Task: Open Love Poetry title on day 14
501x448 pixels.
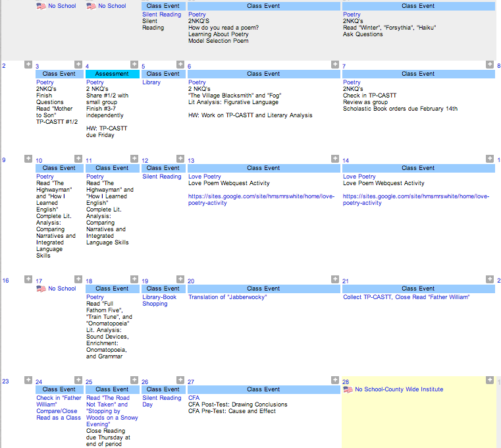Action: tap(359, 177)
